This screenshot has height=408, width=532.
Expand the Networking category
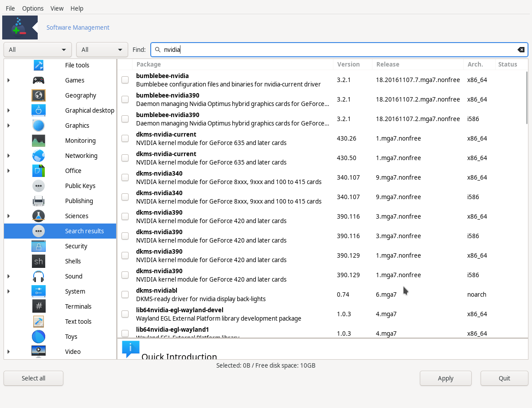pos(8,156)
